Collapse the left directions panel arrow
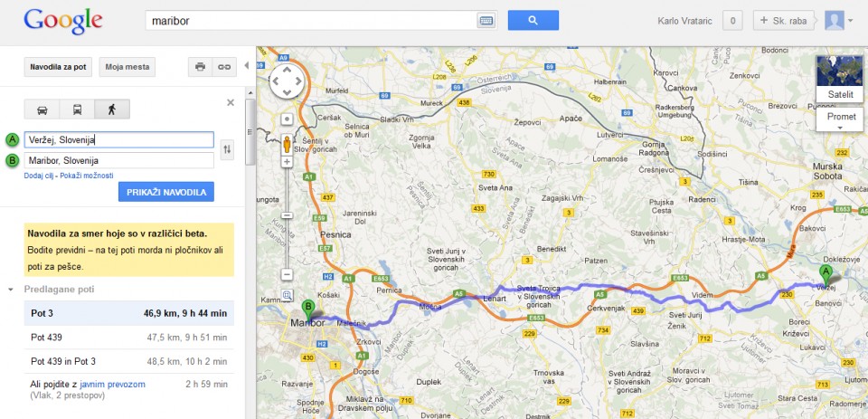The height and width of the screenshot is (419, 868). [x=246, y=66]
